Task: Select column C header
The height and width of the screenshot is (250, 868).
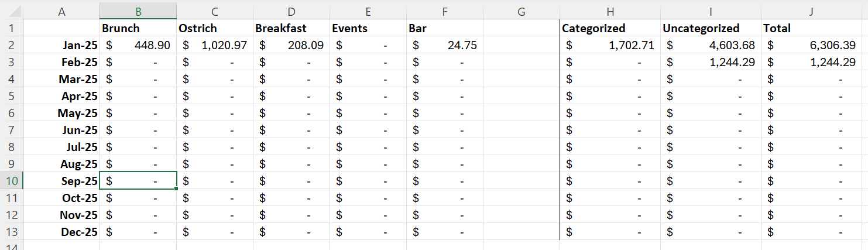Action: tap(215, 11)
